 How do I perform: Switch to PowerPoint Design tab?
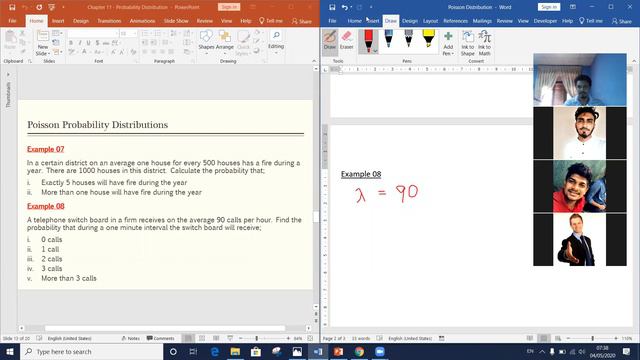pos(81,21)
